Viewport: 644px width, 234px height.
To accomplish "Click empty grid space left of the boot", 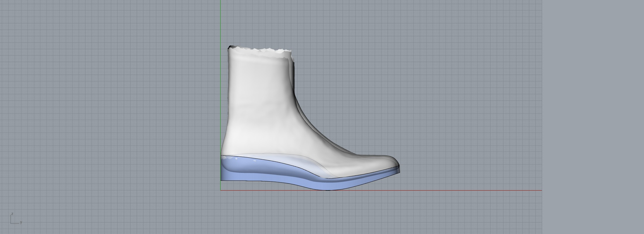I will point(117,102).
